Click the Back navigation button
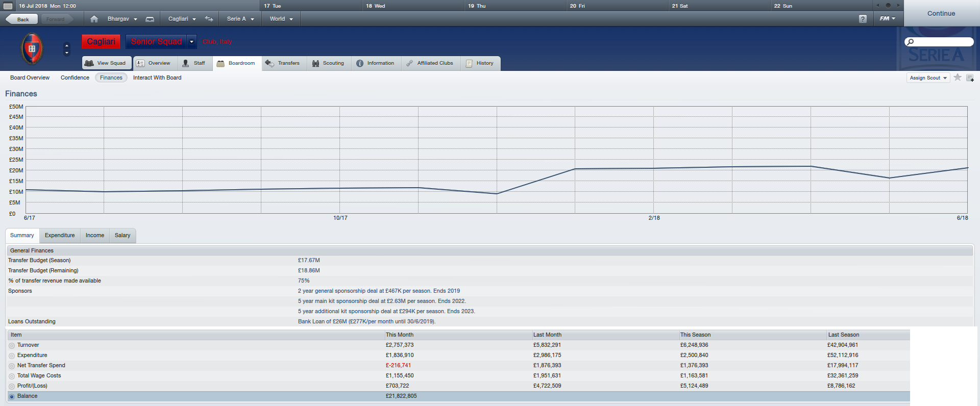 coord(22,19)
